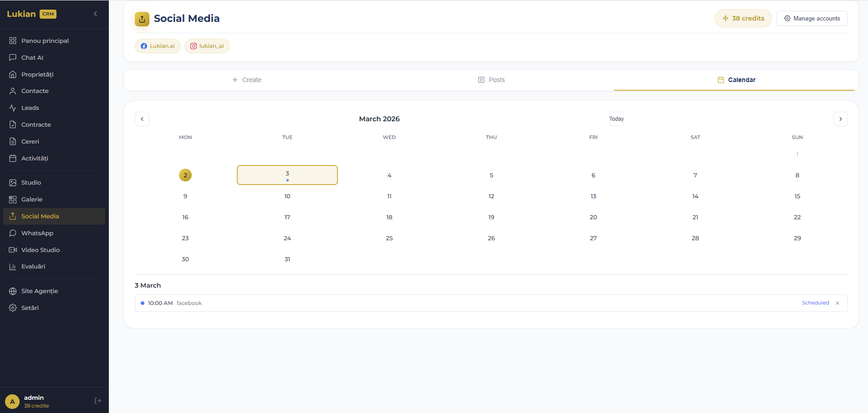
Task: Switch to the Posts tab
Action: (491, 80)
